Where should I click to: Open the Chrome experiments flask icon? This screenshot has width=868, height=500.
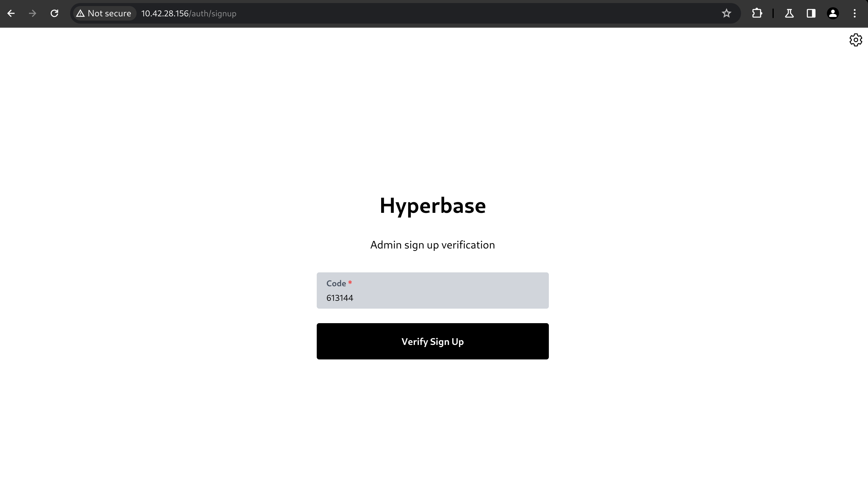pyautogui.click(x=789, y=13)
